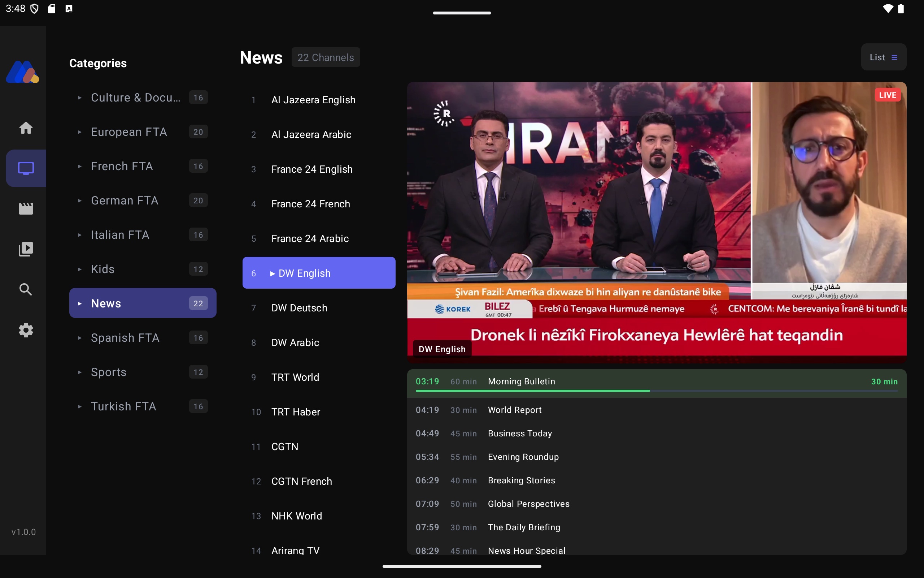Tune to France 24 English
This screenshot has width=924, height=578.
click(319, 169)
